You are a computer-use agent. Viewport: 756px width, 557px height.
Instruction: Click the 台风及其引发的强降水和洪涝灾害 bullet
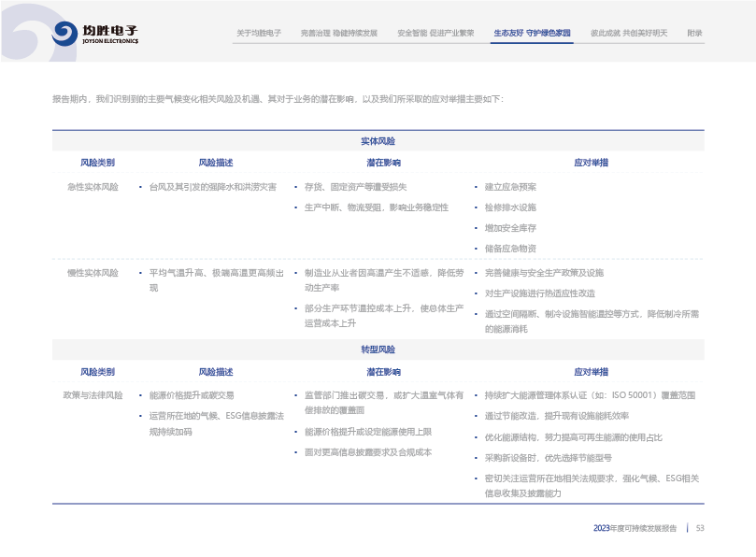[212, 187]
